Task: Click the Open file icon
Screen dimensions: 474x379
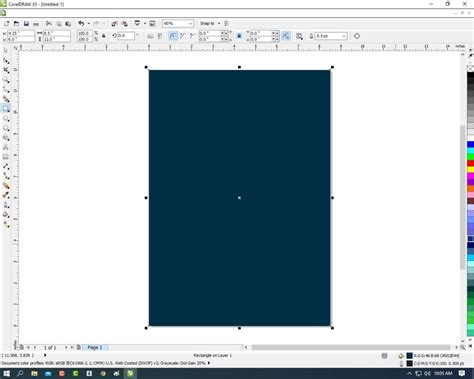Action: point(16,23)
